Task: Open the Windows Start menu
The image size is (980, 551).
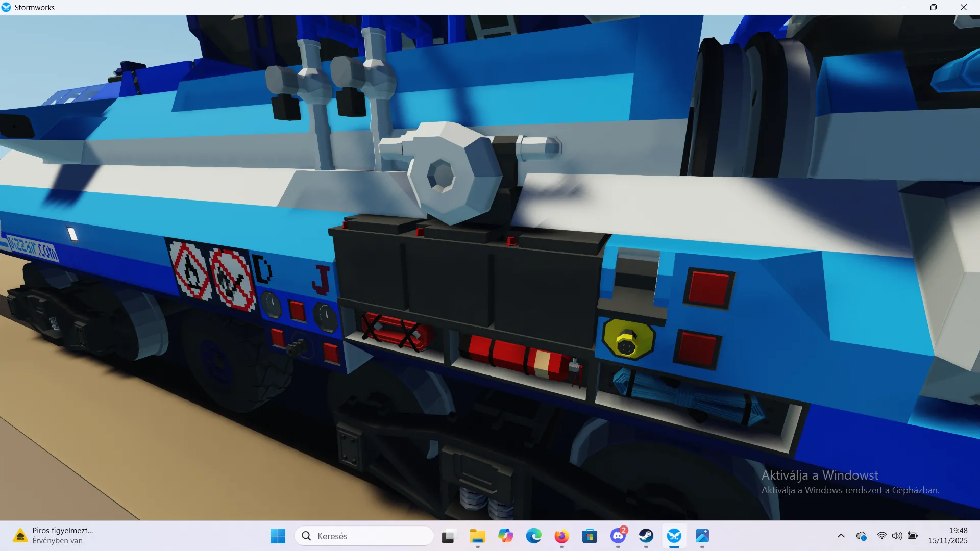Action: [278, 536]
